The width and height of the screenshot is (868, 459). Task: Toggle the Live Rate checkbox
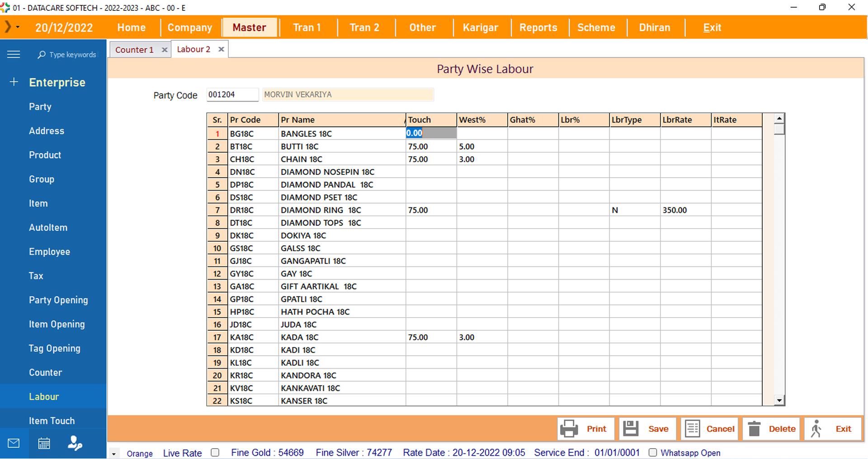point(215,452)
